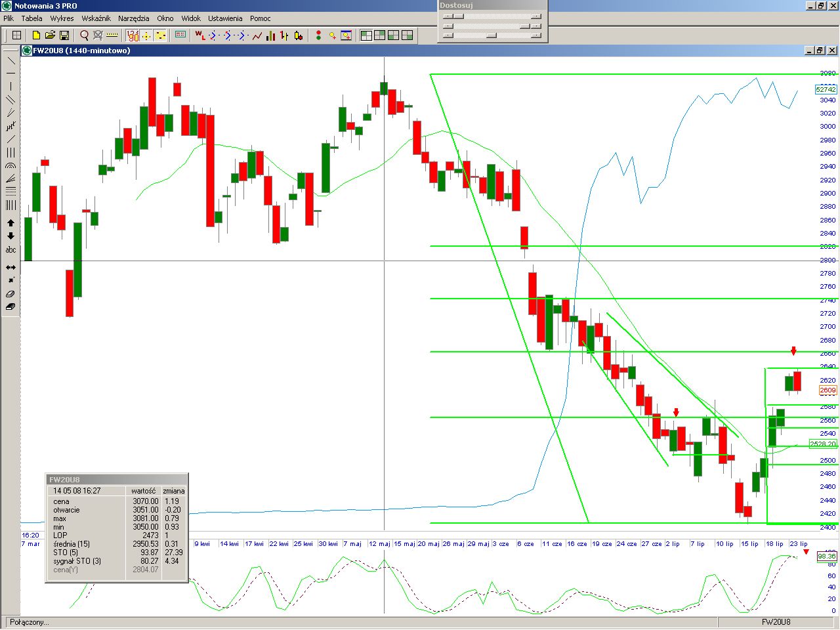Open the Plik menu

pos(9,18)
